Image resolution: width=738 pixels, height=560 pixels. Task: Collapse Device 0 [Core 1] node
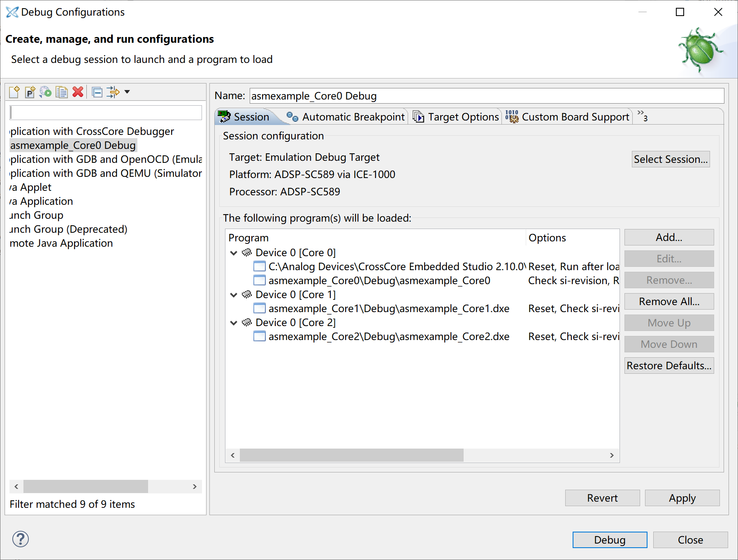[x=234, y=295]
